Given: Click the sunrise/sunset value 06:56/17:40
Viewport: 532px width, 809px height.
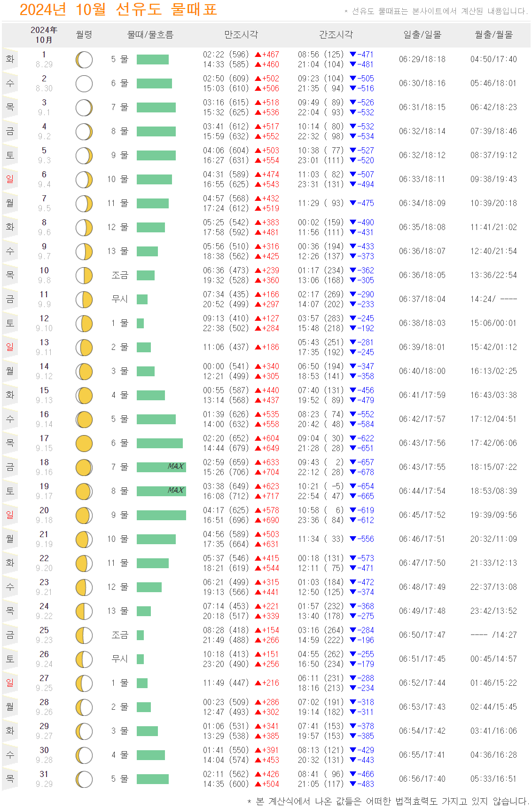Looking at the screenshot, I should (x=422, y=779).
